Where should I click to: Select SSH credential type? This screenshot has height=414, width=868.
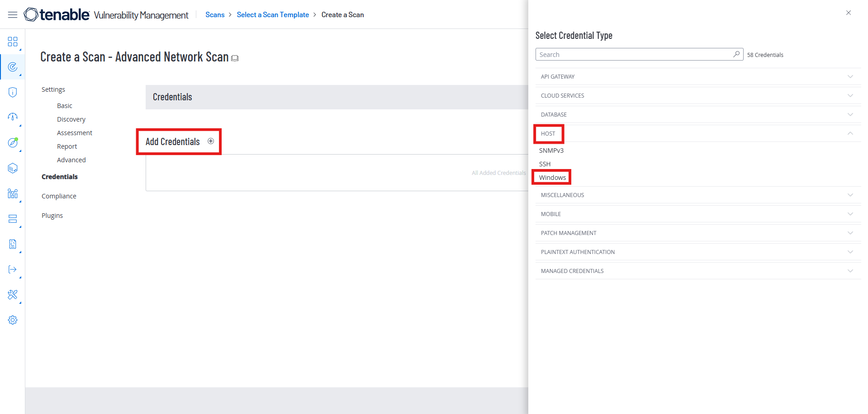click(x=545, y=164)
